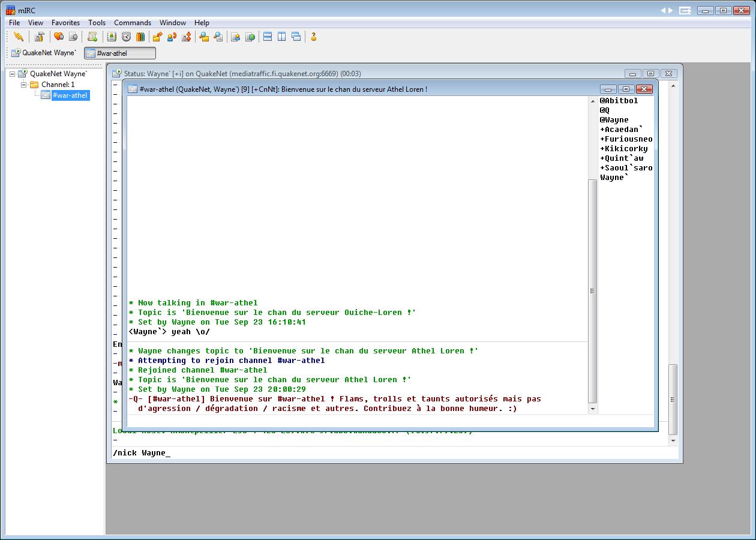Select @Q in the nickname list
The image size is (756, 540).
(x=604, y=110)
